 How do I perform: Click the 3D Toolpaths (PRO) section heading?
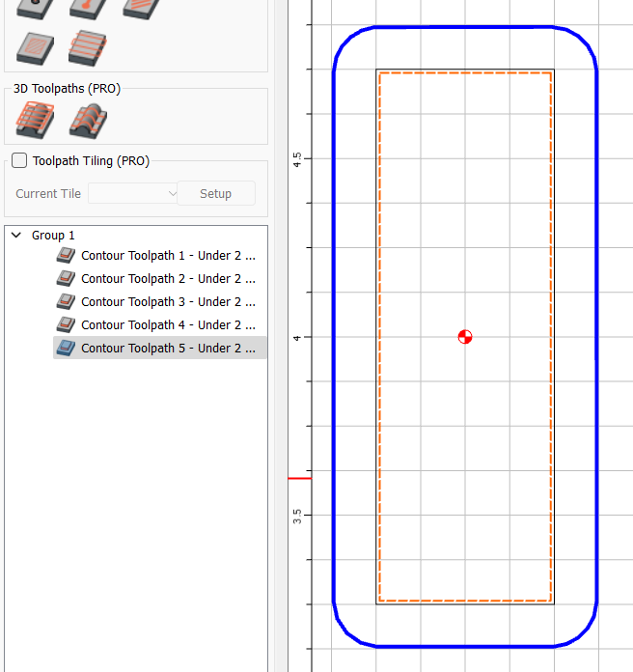pos(67,88)
